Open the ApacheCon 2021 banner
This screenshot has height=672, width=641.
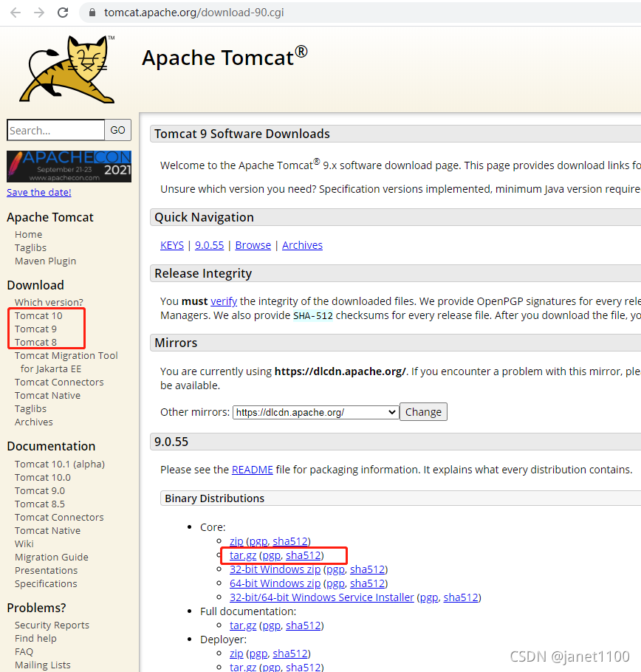(69, 166)
